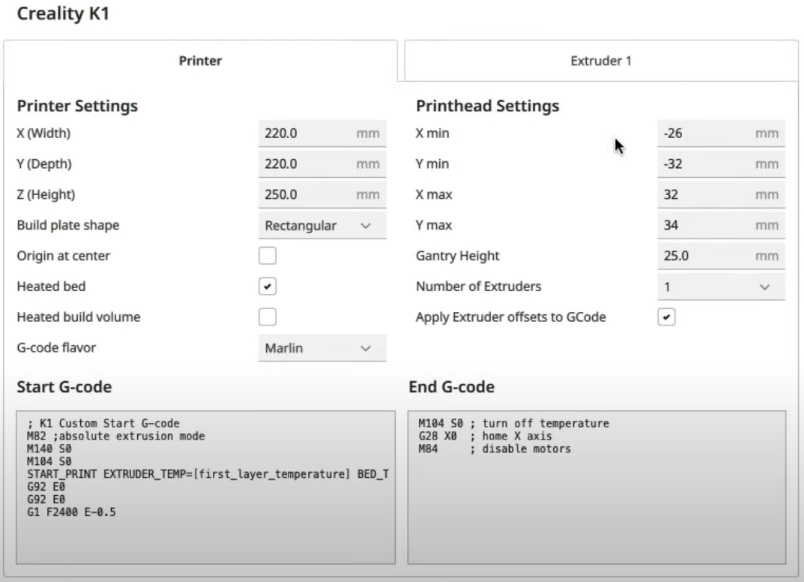Click the Gantry Height label

click(x=457, y=256)
